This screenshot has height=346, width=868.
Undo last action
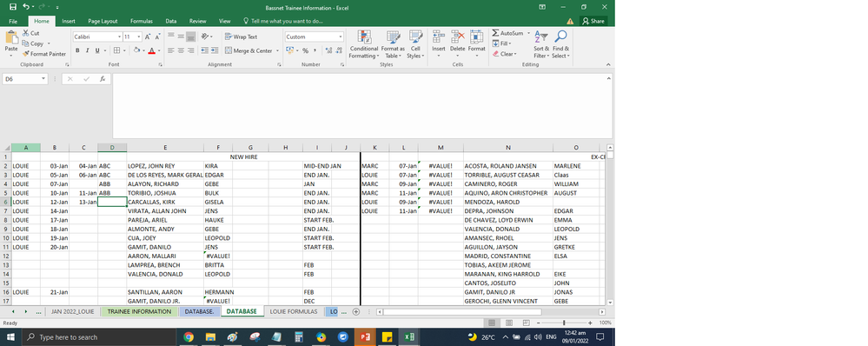coord(26,7)
